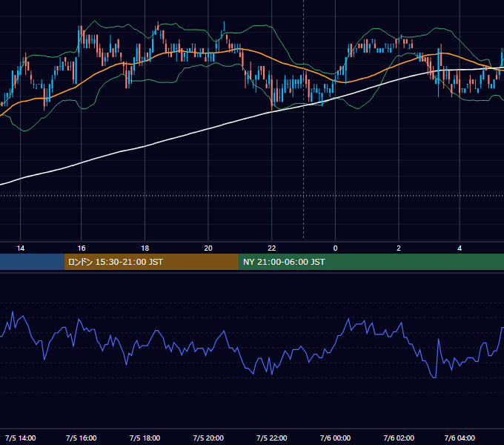This screenshot has height=445, width=504.
Task: Click the 7/5 14:00 time label
Action: (20, 438)
